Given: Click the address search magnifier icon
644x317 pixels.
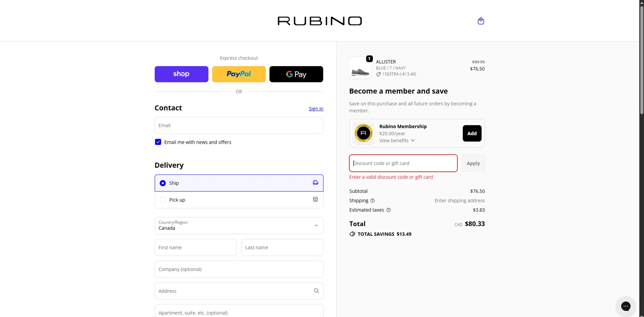Looking at the screenshot, I should (316, 291).
